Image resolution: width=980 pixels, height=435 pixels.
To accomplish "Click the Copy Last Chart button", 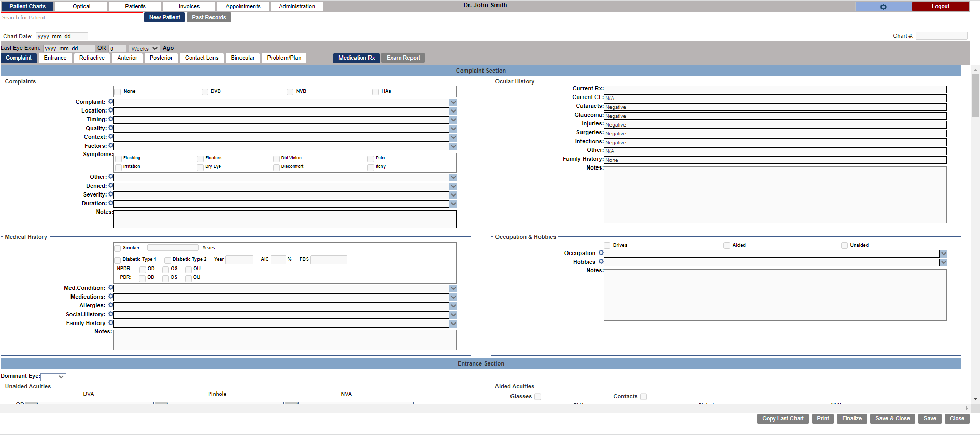I will [x=783, y=418].
